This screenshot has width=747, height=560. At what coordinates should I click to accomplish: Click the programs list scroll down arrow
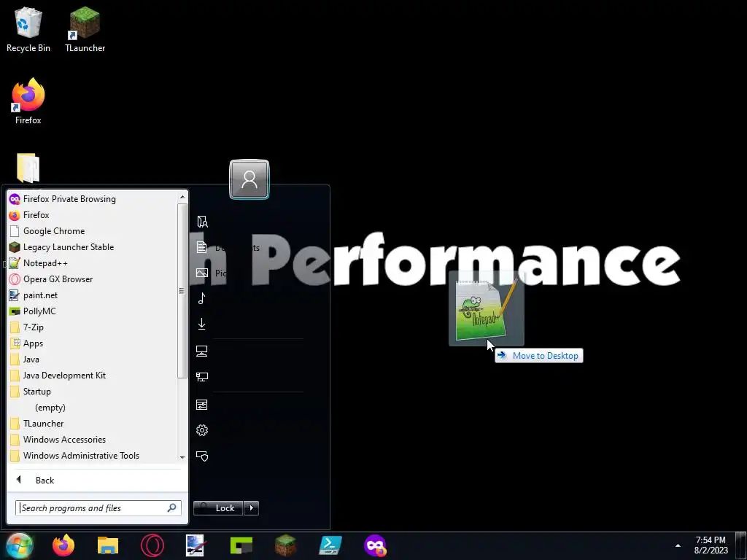(x=182, y=457)
